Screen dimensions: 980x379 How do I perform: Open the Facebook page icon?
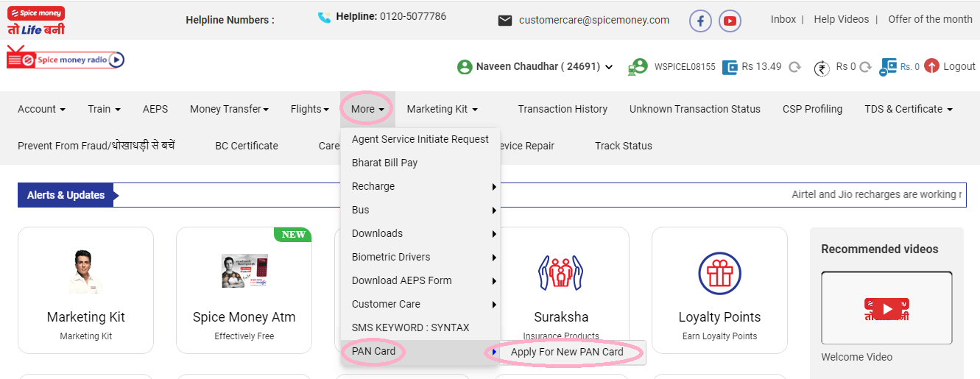(x=700, y=21)
